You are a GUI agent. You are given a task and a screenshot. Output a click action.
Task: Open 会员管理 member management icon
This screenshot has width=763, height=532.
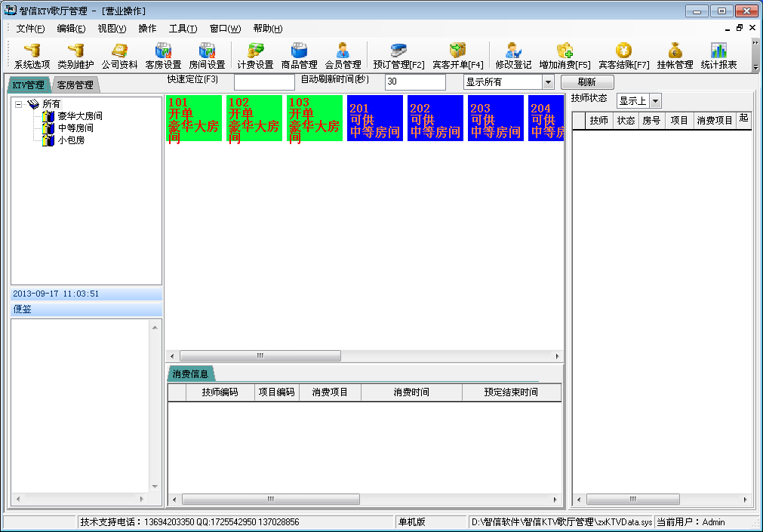pyautogui.click(x=343, y=56)
